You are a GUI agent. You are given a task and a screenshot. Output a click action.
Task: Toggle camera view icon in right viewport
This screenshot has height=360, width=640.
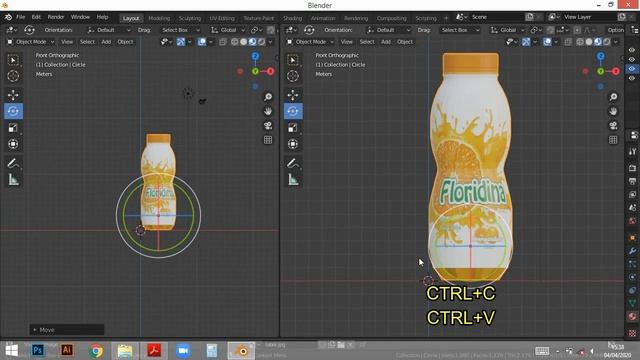613,125
